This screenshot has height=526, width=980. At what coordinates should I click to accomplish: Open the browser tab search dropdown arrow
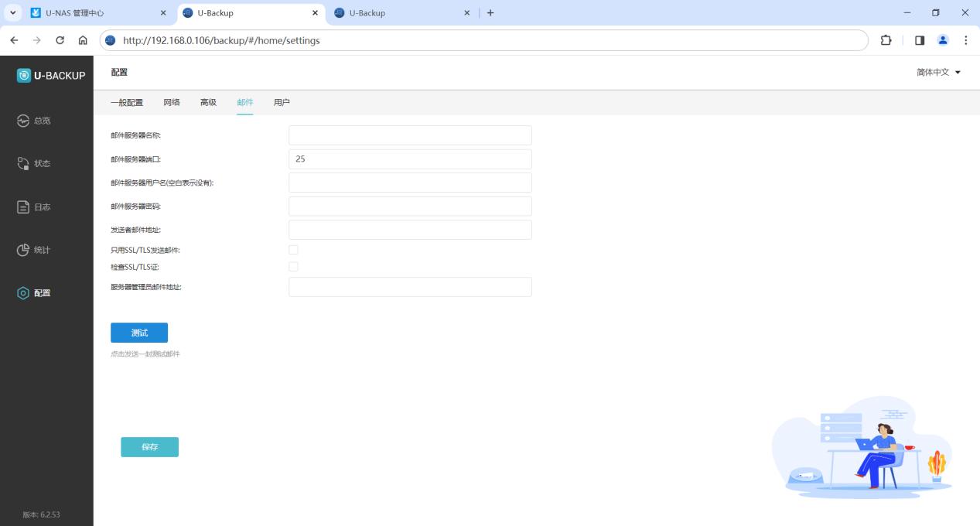[13, 13]
